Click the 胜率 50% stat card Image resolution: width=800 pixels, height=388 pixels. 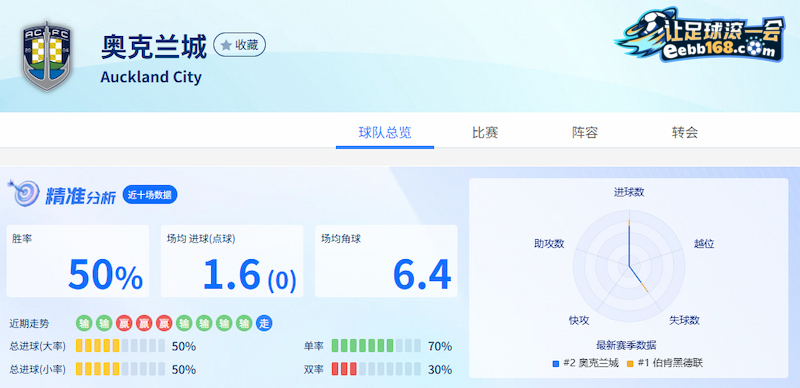pyautogui.click(x=78, y=261)
